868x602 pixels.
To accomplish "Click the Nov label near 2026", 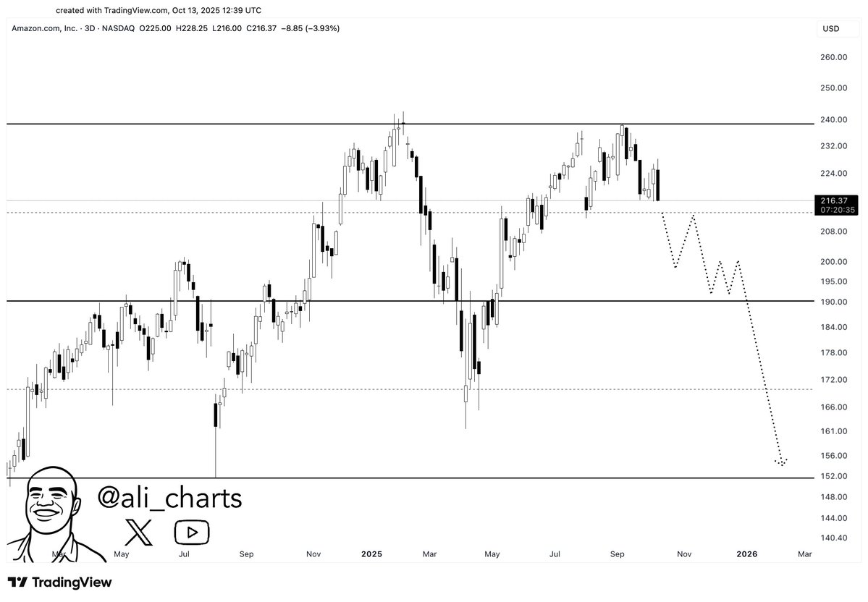I will [683, 554].
